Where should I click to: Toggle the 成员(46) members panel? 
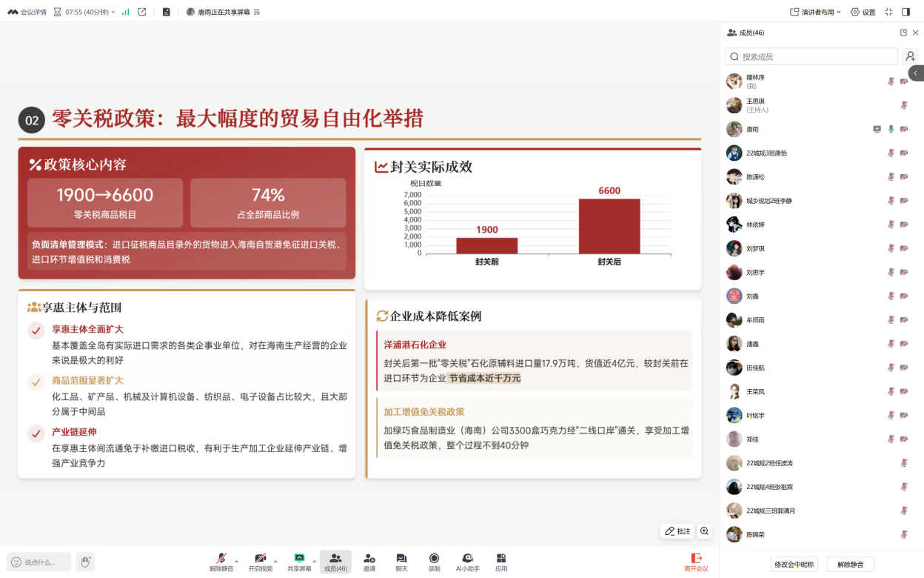point(335,562)
